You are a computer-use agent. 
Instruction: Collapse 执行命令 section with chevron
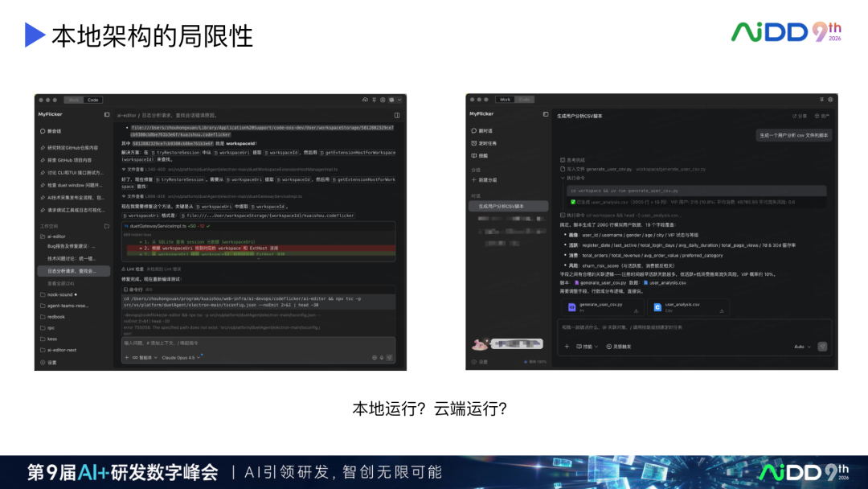[563, 179]
